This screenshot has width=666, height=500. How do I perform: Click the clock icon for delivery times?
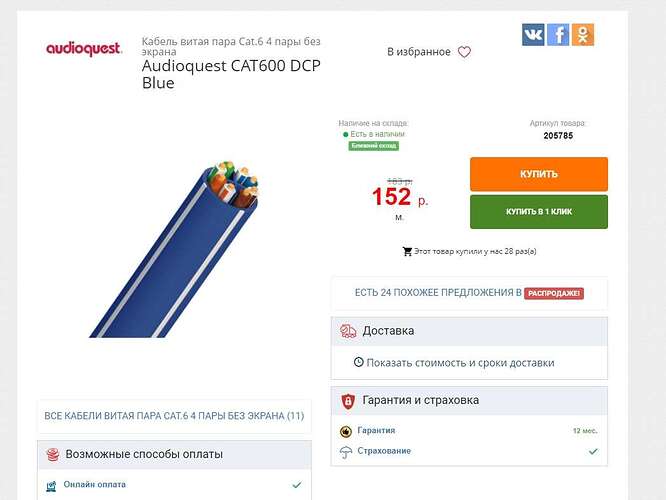358,362
